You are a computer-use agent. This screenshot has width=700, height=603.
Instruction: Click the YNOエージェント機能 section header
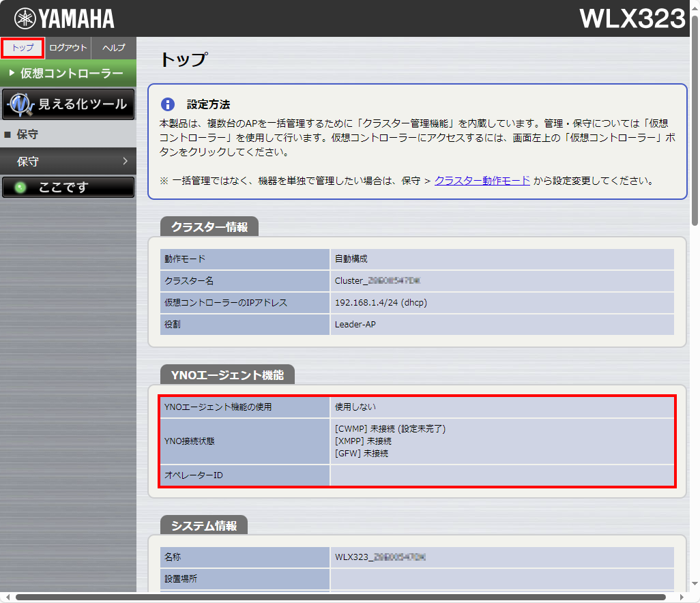[227, 374]
